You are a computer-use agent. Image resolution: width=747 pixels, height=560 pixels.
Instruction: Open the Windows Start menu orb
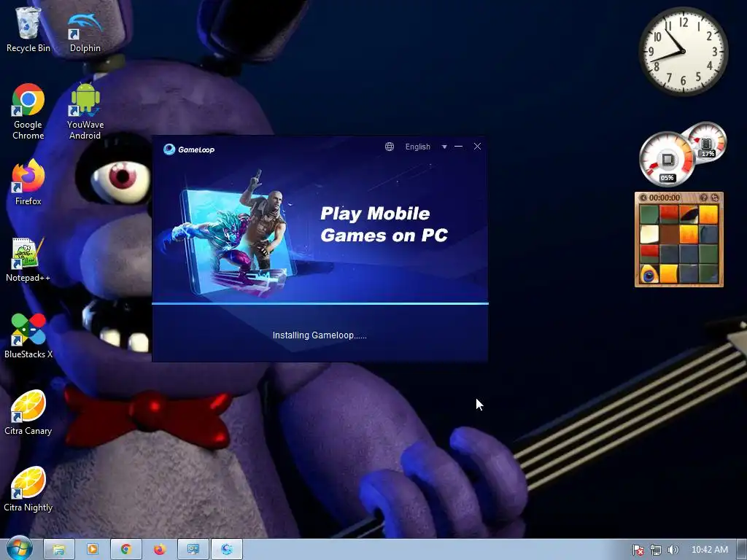pyautogui.click(x=19, y=549)
